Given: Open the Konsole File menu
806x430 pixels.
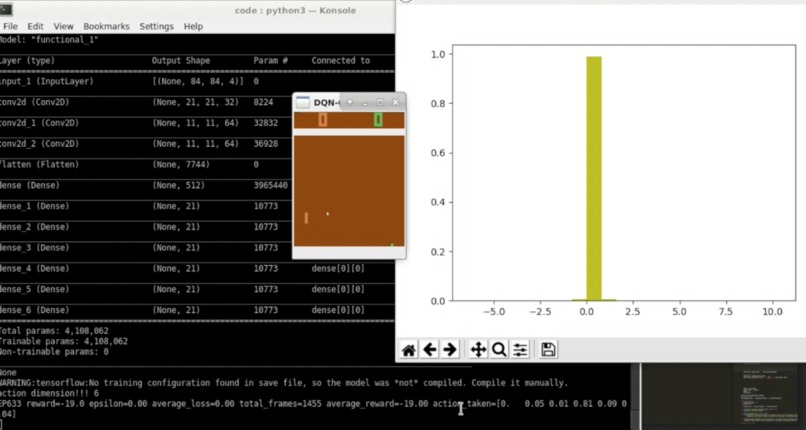Looking at the screenshot, I should [10, 26].
